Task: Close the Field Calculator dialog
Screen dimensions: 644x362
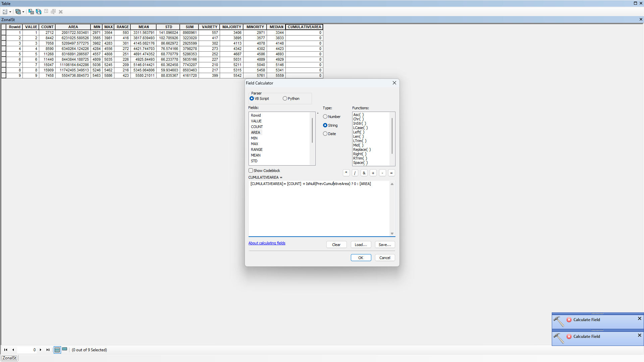Action: tap(394, 83)
